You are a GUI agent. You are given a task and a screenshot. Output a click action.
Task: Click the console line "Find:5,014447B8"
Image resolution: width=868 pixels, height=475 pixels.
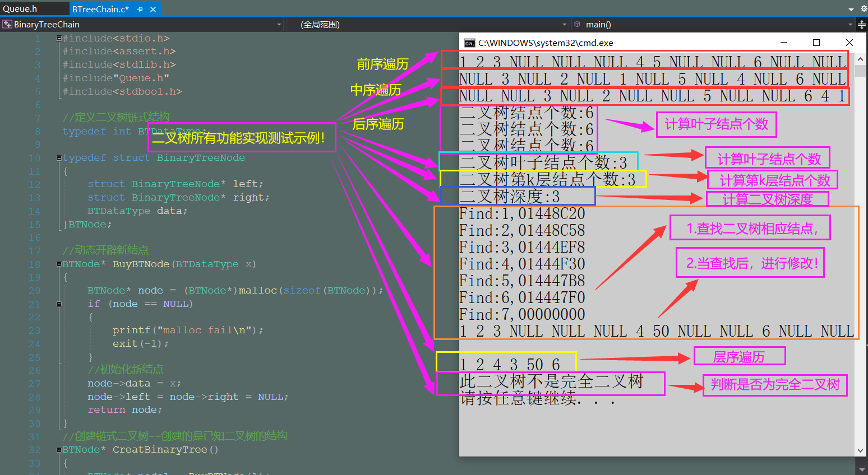(522, 281)
